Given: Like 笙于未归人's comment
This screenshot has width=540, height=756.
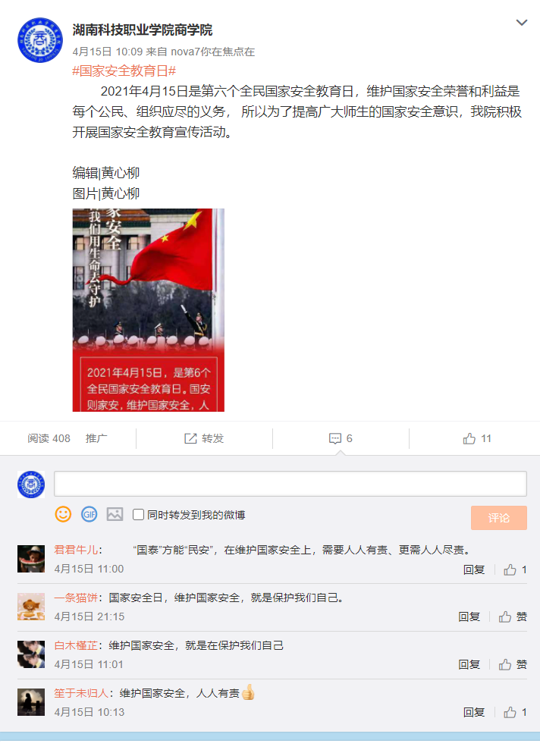Looking at the screenshot, I should (x=516, y=712).
